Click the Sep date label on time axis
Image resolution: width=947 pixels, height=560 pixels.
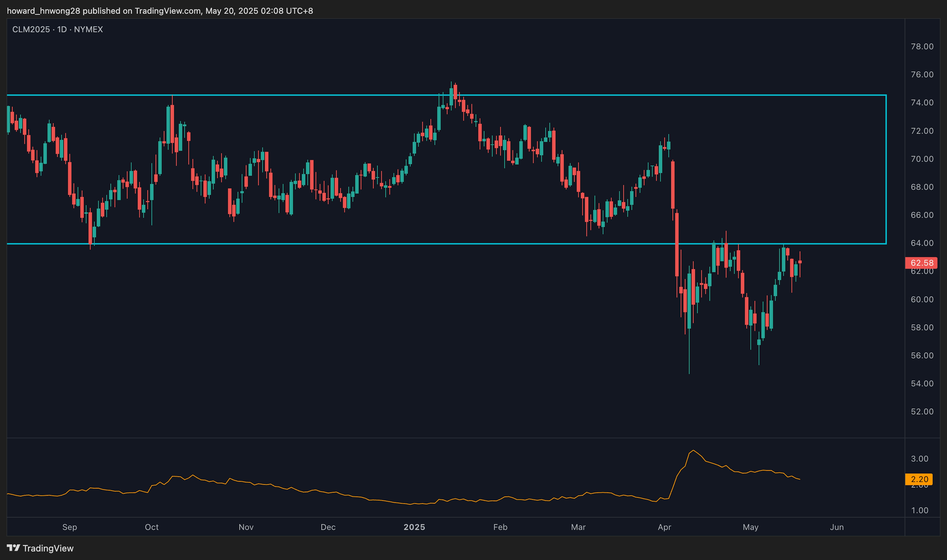coord(69,527)
